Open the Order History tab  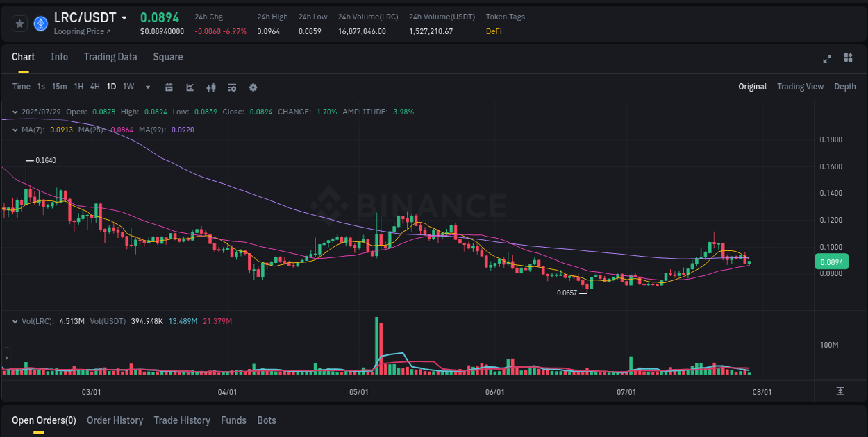115,420
